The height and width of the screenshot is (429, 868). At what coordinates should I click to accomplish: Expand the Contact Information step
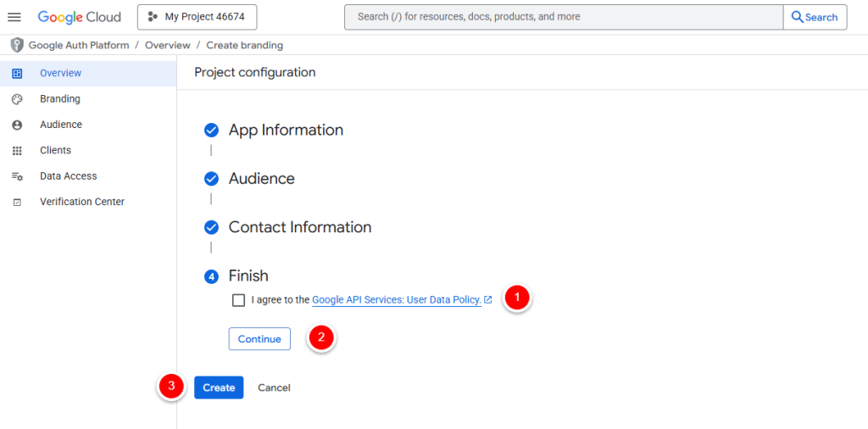click(x=299, y=227)
